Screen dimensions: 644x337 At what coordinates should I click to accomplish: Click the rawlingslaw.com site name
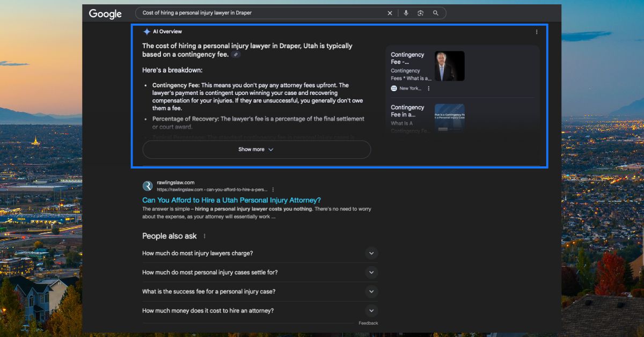point(175,183)
